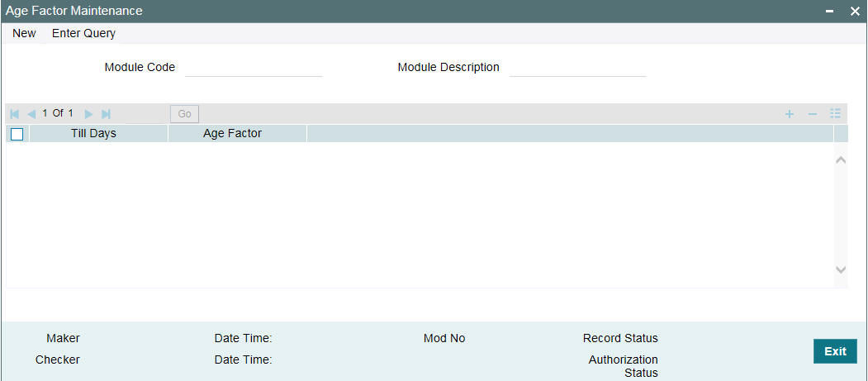This screenshot has width=868, height=381.
Task: Focus the Module Description field
Action: tap(577, 68)
